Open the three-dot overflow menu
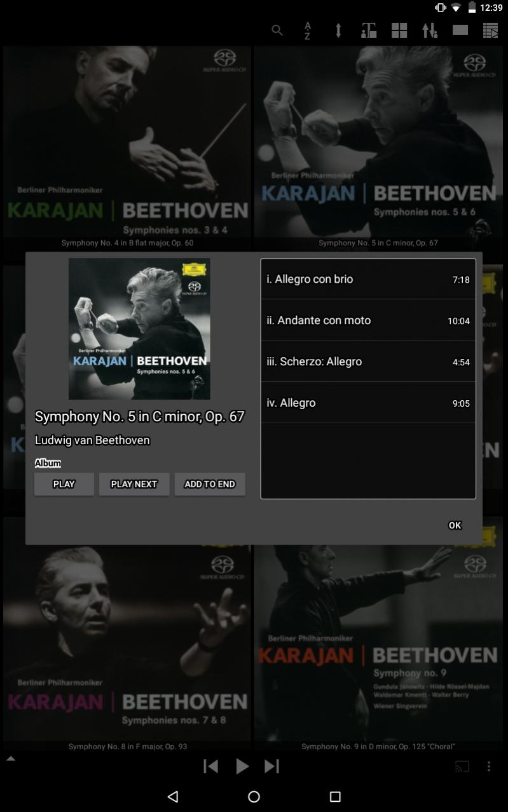This screenshot has height=812, width=508. coord(489,766)
